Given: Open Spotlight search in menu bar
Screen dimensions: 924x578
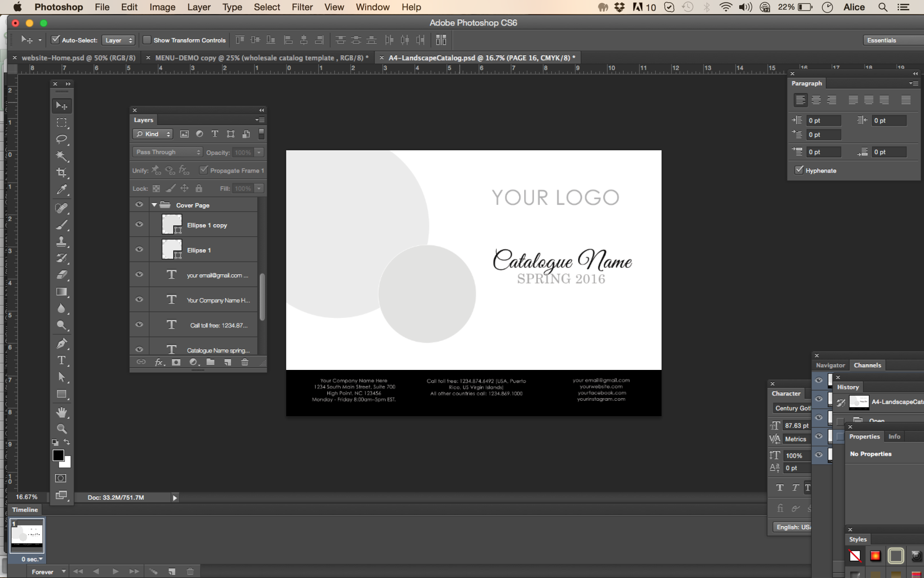Looking at the screenshot, I should pos(882,7).
